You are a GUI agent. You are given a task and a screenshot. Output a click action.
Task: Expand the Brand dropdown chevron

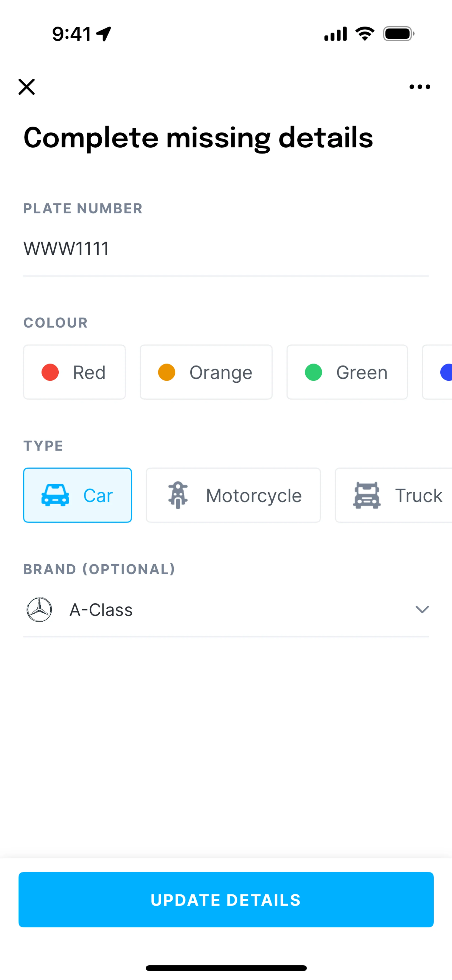tap(422, 609)
